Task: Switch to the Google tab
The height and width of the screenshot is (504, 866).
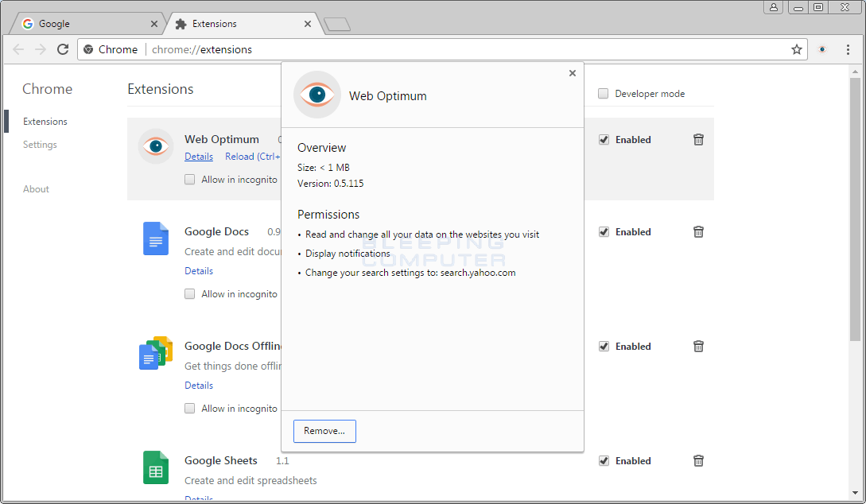Action: [88, 24]
